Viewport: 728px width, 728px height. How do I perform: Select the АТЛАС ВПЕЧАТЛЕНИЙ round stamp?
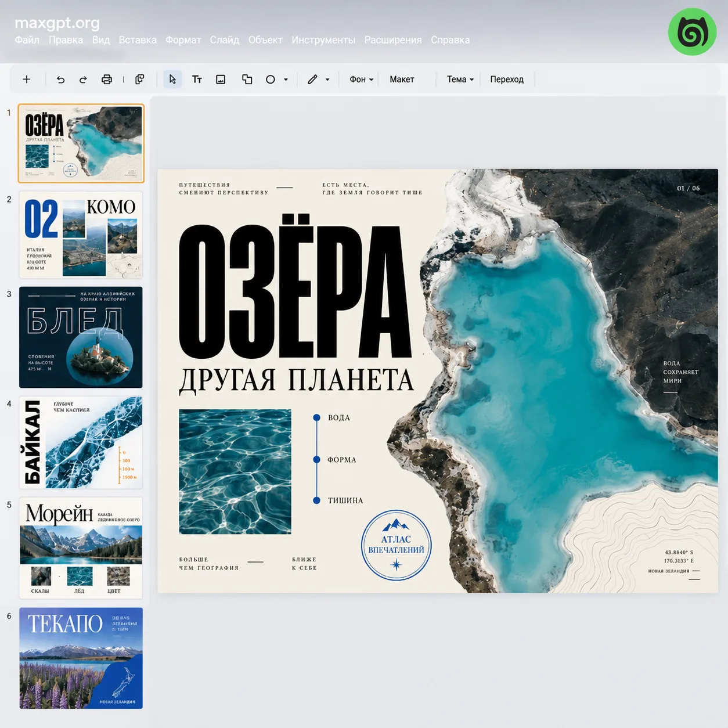coord(397,545)
